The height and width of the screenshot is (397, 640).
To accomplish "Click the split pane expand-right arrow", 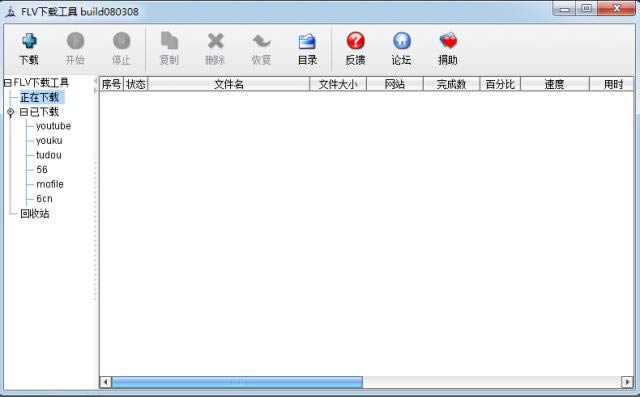I will pyautogui.click(x=96, y=91).
